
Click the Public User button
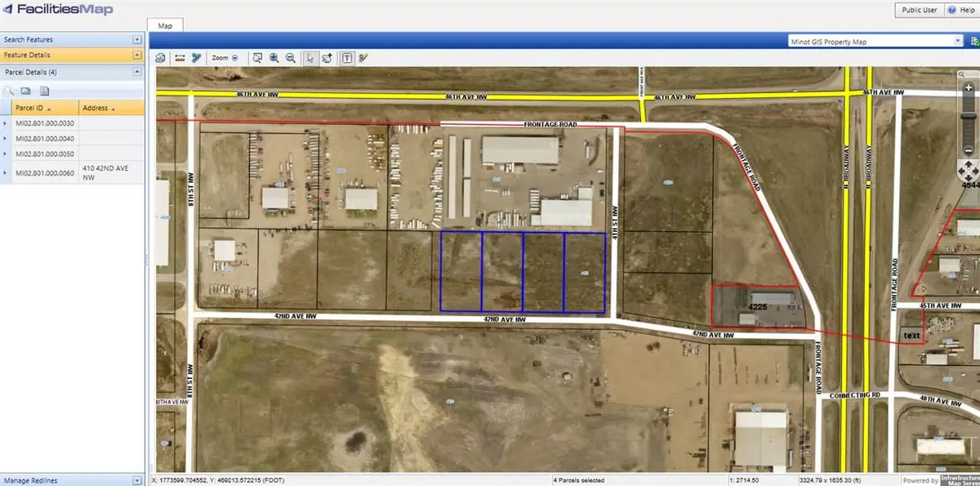tap(918, 10)
